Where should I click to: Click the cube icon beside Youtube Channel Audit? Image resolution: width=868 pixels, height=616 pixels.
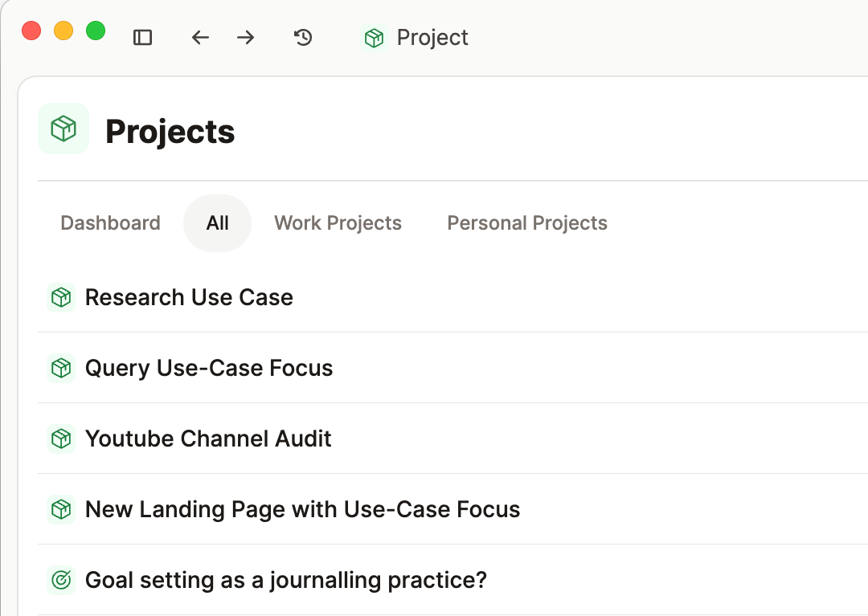[x=61, y=439]
